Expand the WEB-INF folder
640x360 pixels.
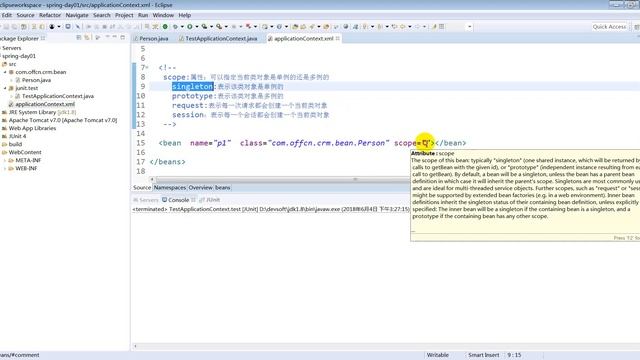tap(5, 169)
